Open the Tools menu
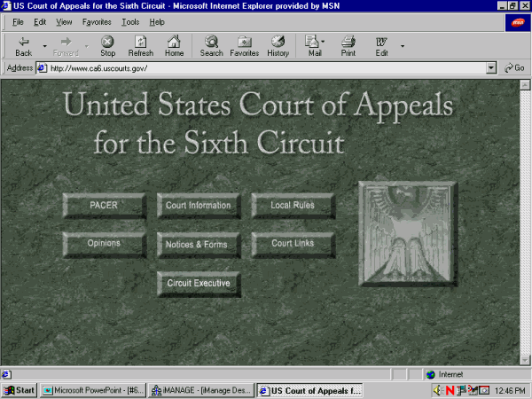 [130, 21]
